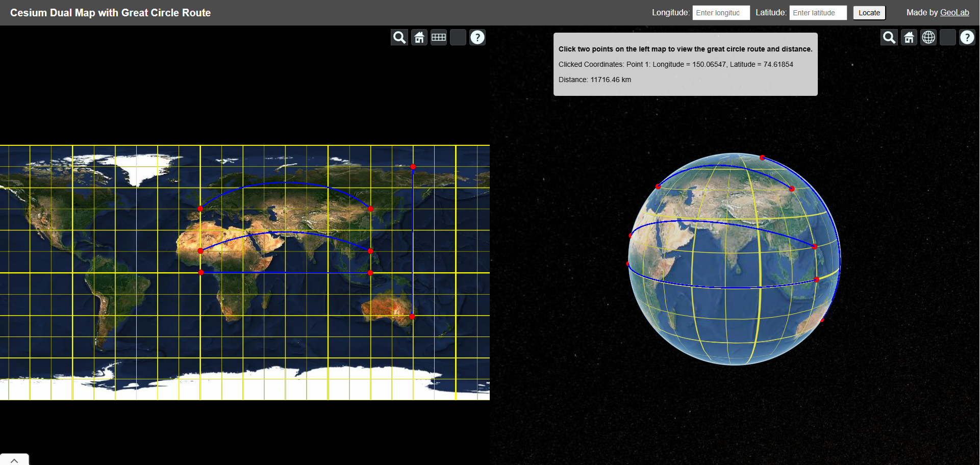The image size is (980, 465).
Task: Open the right globe base layer picker
Action: [x=948, y=37]
